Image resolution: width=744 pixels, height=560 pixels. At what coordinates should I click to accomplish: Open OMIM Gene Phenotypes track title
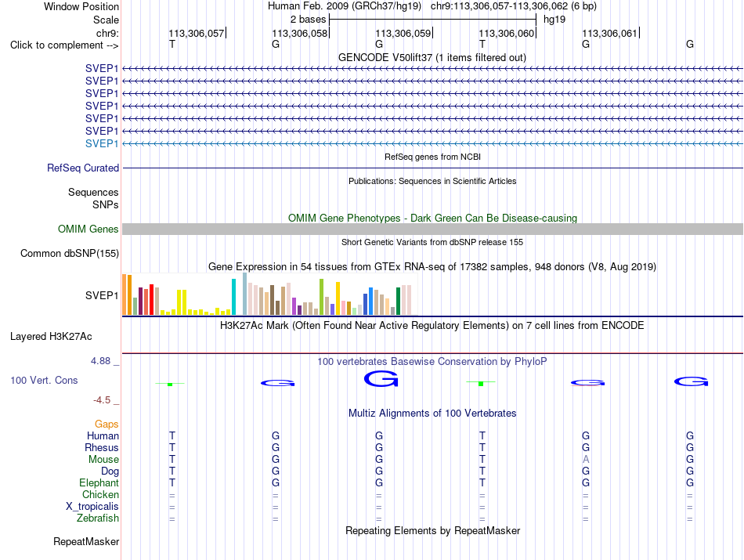[433, 218]
